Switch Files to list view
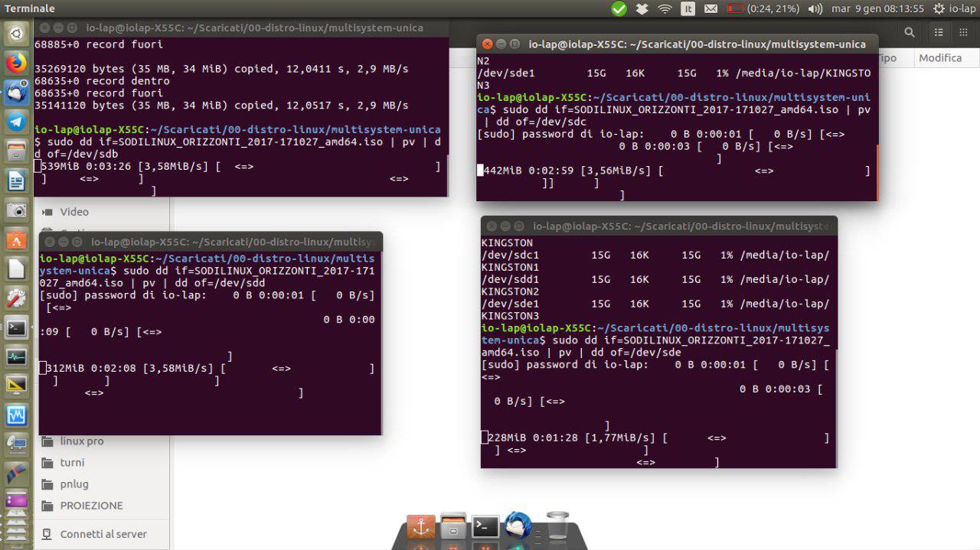 (939, 32)
